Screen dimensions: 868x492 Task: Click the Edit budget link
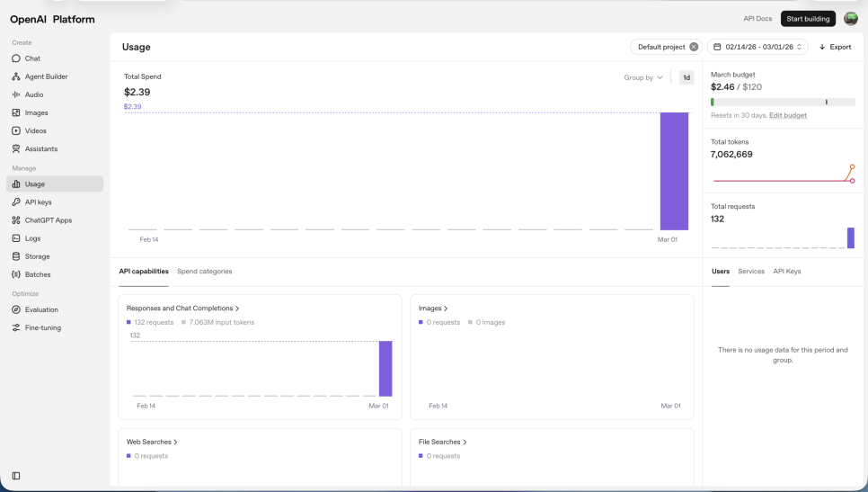788,115
